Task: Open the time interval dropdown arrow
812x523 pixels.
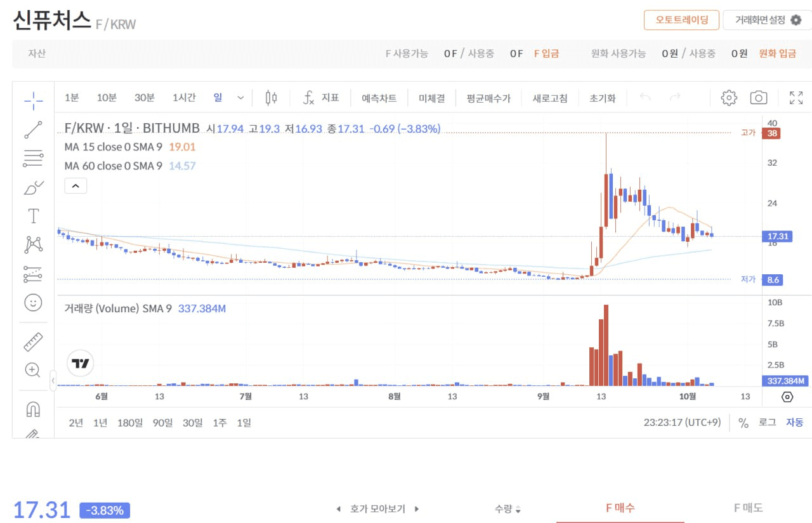Action: pyautogui.click(x=240, y=98)
